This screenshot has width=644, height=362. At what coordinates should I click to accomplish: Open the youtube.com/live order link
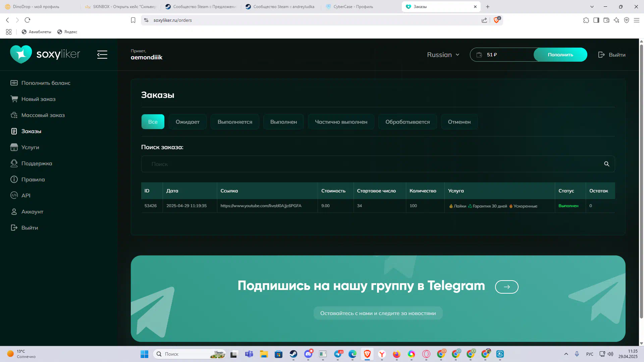click(261, 206)
